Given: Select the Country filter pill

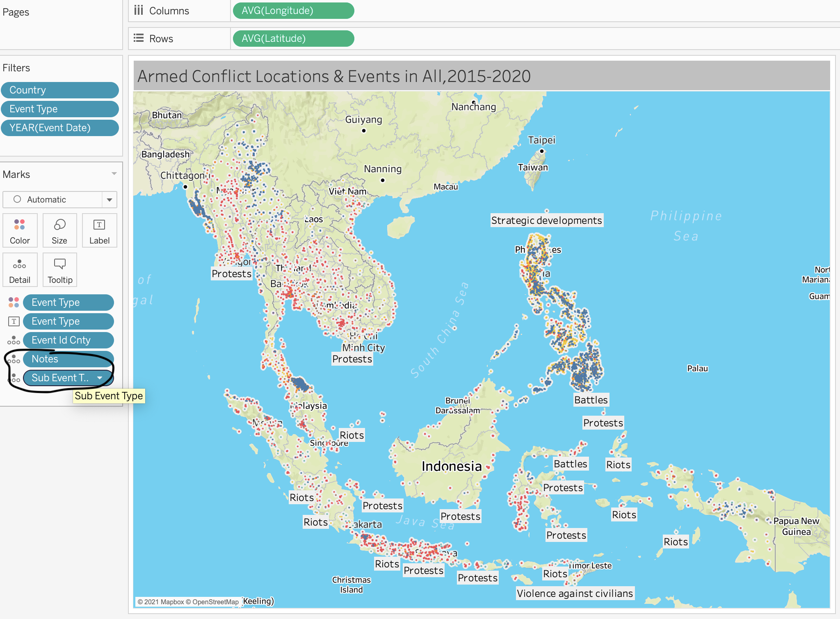Looking at the screenshot, I should tap(60, 90).
